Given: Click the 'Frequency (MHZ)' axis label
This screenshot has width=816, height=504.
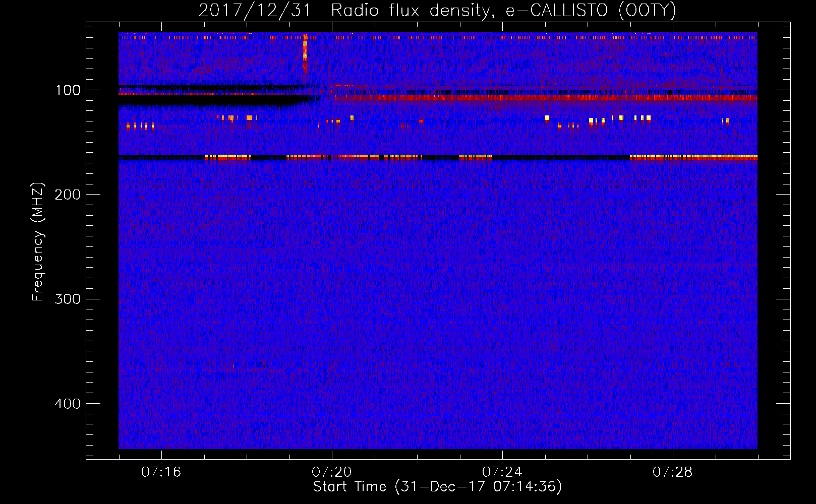Looking at the screenshot, I should (x=38, y=242).
